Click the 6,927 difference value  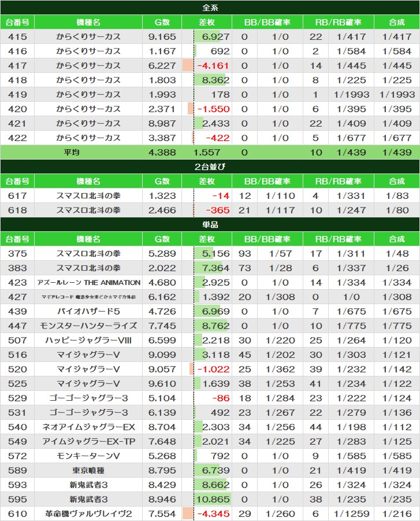click(x=215, y=36)
